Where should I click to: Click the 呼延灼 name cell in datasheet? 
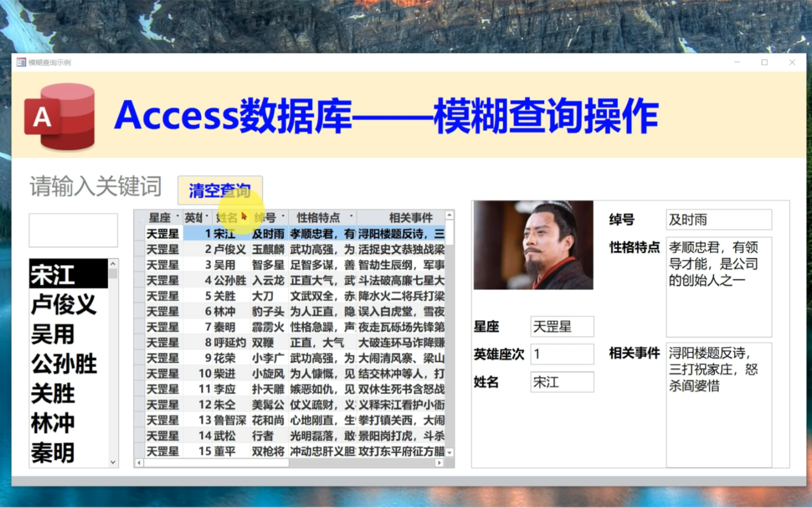click(x=230, y=342)
